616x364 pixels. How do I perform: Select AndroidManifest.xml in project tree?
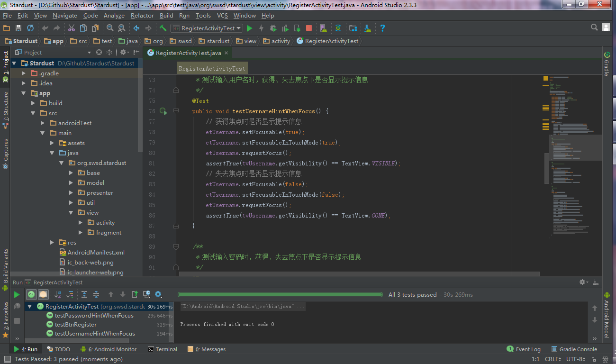(x=96, y=253)
